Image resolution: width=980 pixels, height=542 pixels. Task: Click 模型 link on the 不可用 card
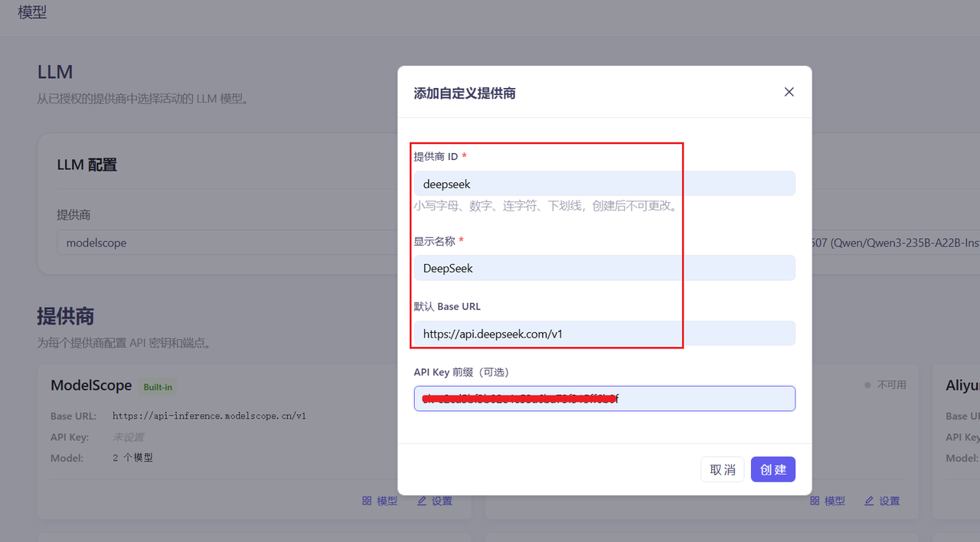(x=835, y=501)
